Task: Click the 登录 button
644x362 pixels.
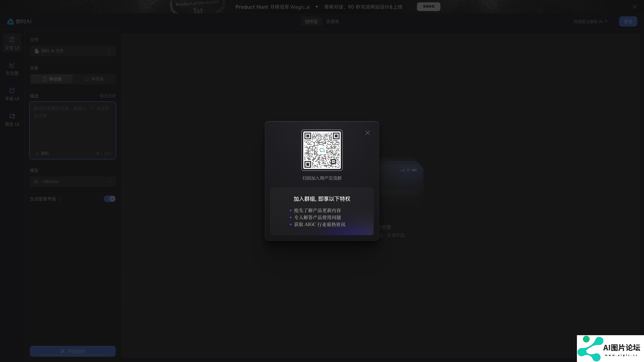Action: pyautogui.click(x=628, y=21)
